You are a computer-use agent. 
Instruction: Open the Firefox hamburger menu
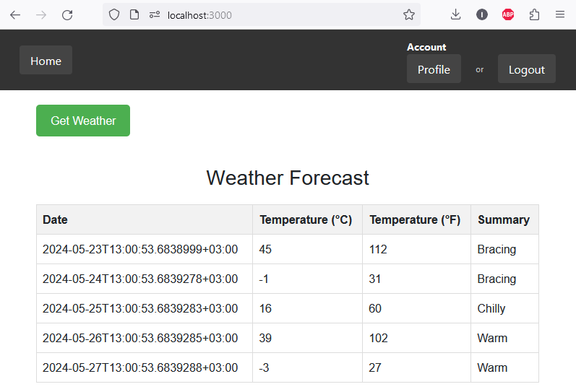pyautogui.click(x=560, y=14)
